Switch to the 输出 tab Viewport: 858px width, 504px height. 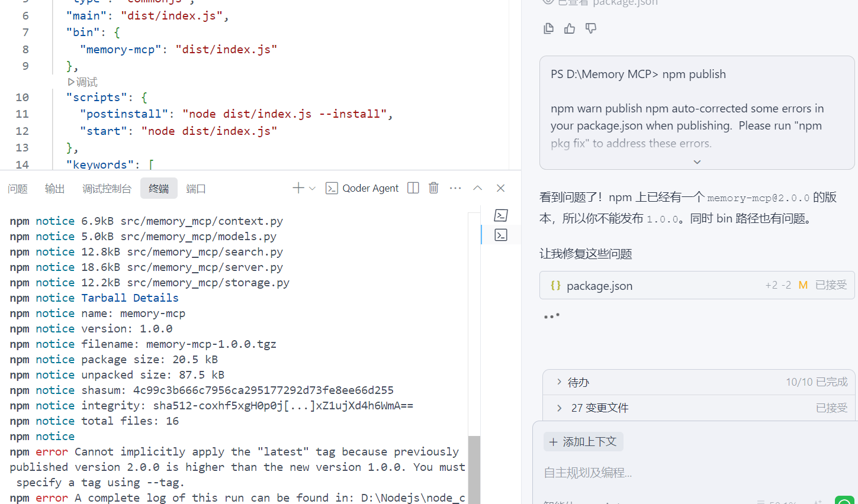pyautogui.click(x=54, y=189)
